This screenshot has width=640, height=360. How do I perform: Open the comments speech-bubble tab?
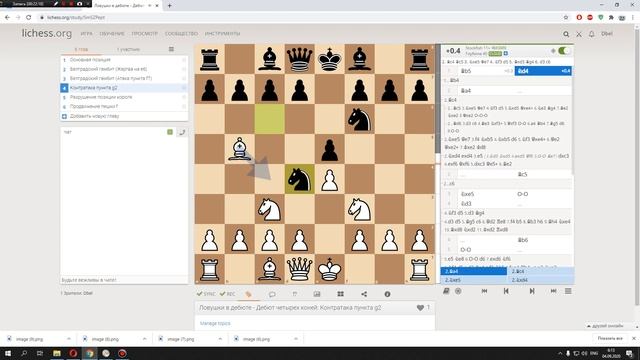click(x=272, y=294)
